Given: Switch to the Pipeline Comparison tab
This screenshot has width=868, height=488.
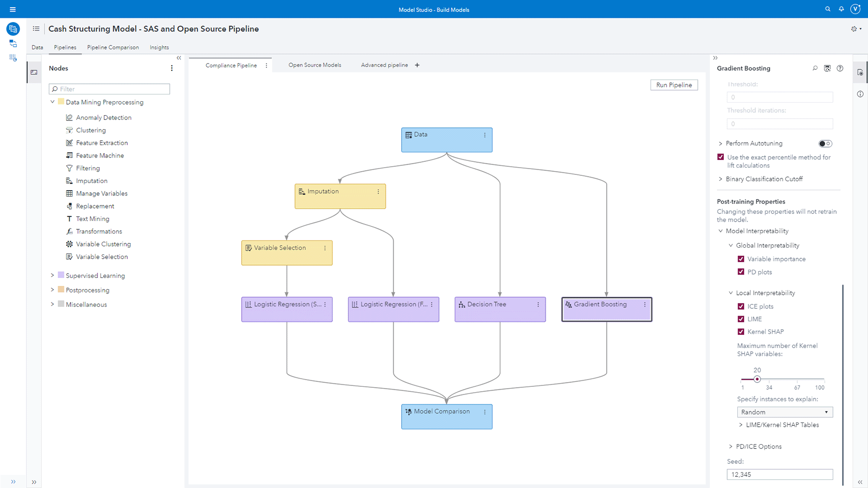Looking at the screenshot, I should [x=113, y=47].
